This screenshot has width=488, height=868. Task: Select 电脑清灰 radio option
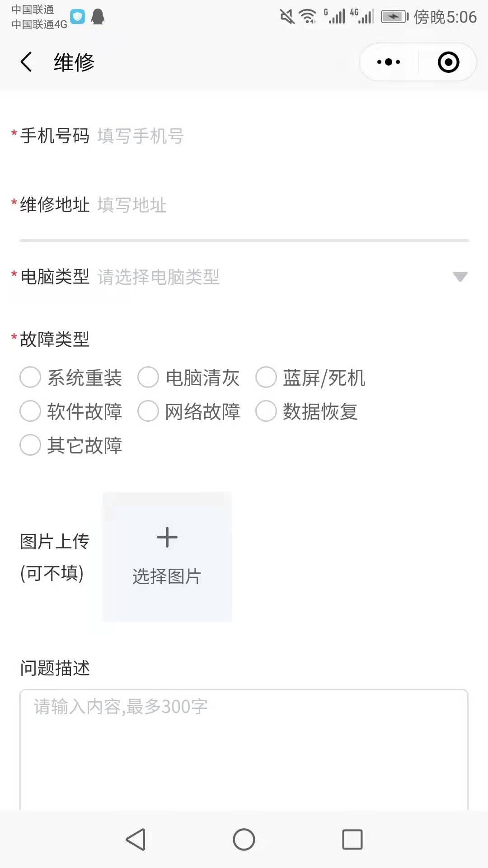point(148,377)
